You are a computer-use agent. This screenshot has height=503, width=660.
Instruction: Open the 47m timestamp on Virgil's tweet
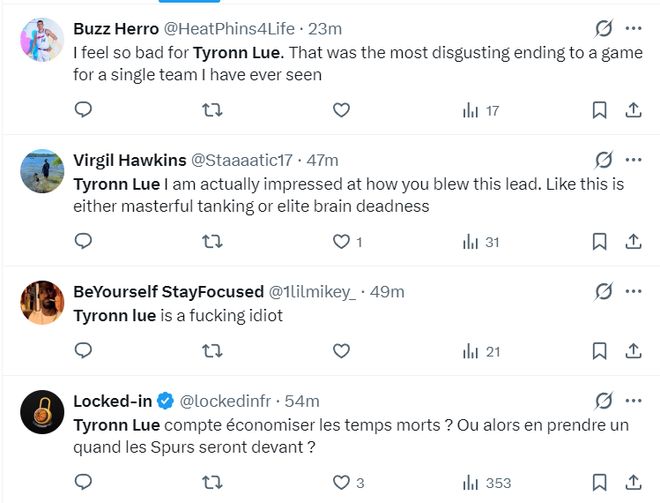(322, 159)
